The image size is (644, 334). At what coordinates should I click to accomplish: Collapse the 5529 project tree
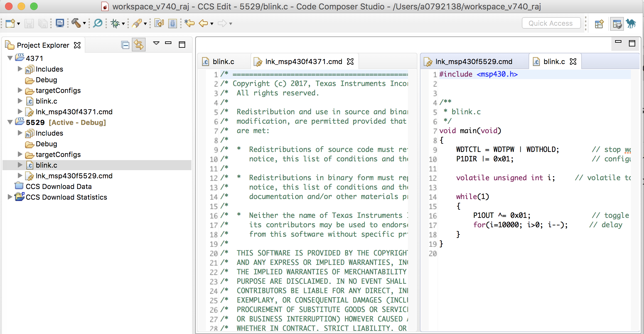pyautogui.click(x=10, y=122)
